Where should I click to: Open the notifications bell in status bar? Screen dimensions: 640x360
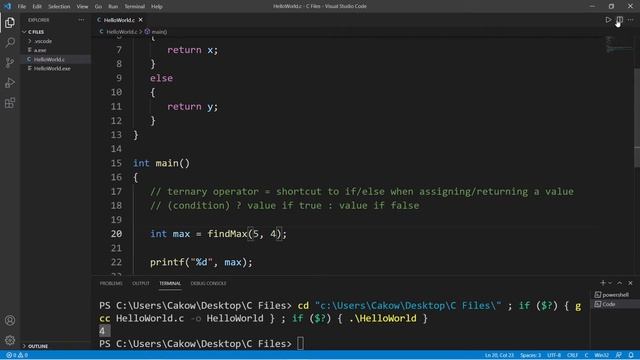(631, 355)
